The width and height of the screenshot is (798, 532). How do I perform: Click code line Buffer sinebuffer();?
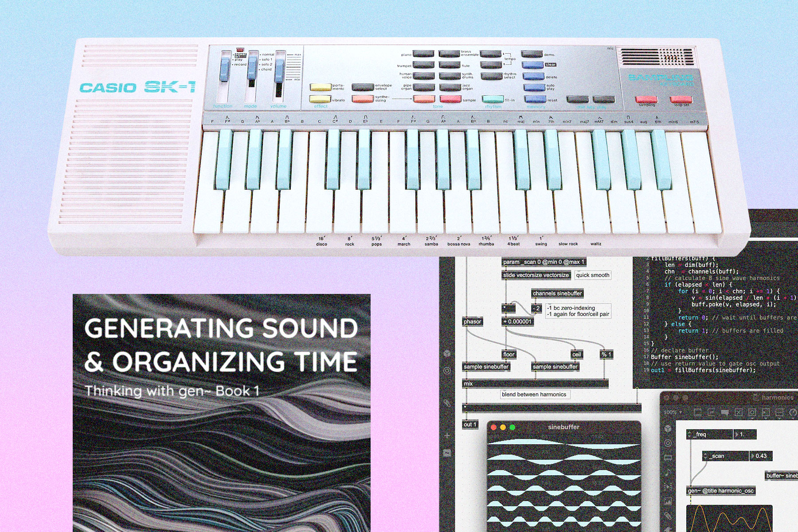click(685, 357)
